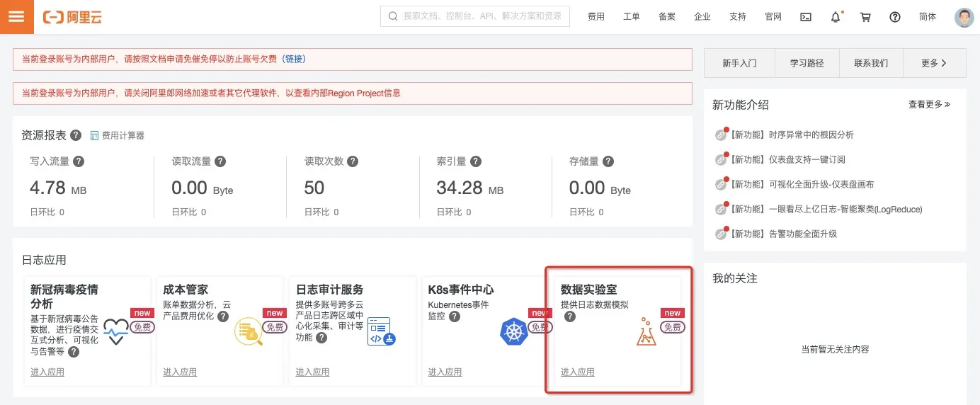Click help icon on 日志审计服务 card
This screenshot has width=980, height=405.
tap(321, 338)
